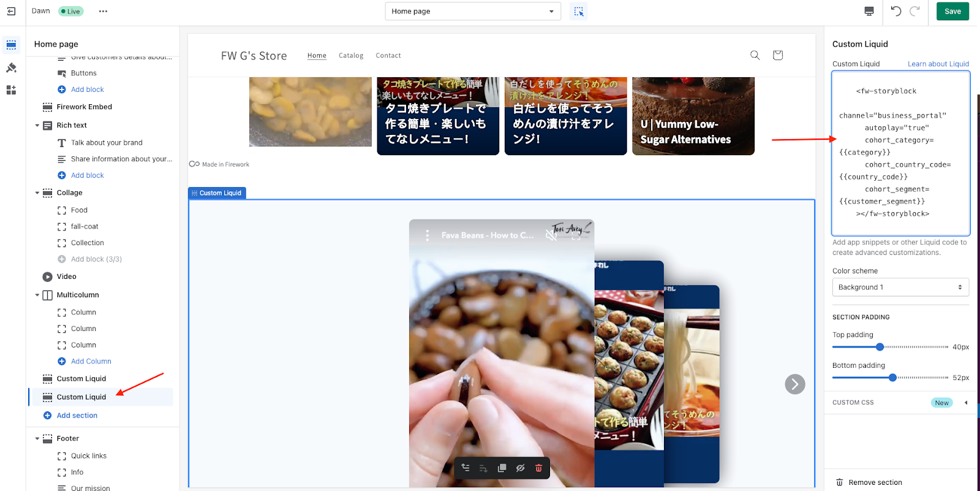Move section up in floating toolbar
This screenshot has height=491, width=980.
point(466,468)
